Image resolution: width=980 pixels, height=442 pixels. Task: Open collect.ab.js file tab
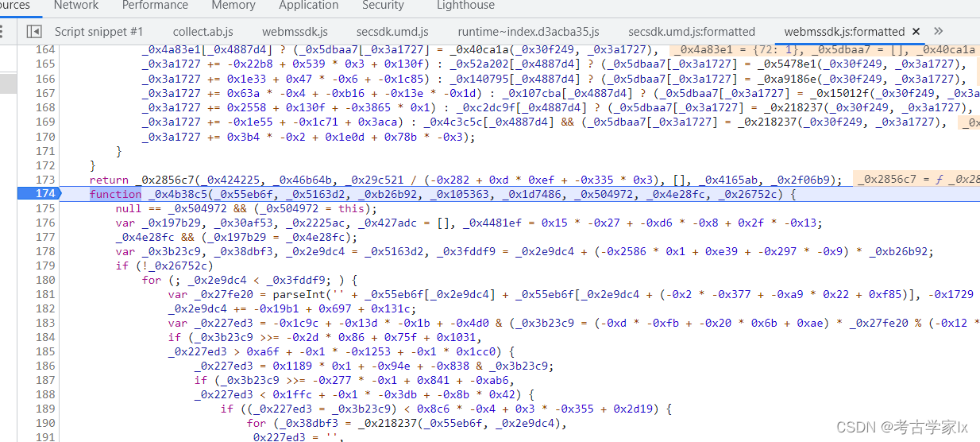click(203, 32)
